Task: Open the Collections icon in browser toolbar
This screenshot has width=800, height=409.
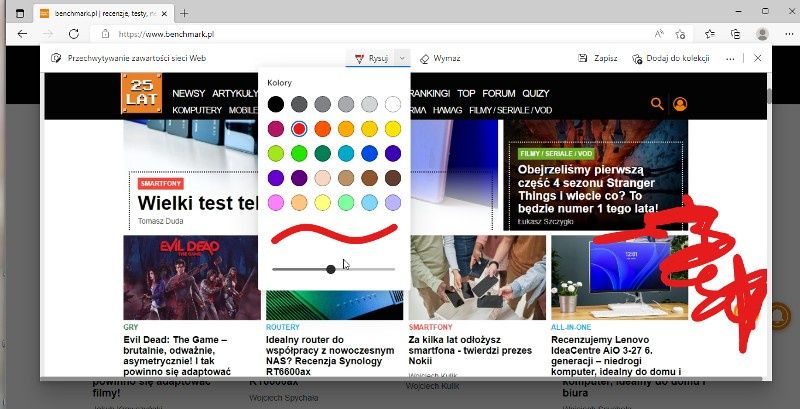Action: pos(735,34)
